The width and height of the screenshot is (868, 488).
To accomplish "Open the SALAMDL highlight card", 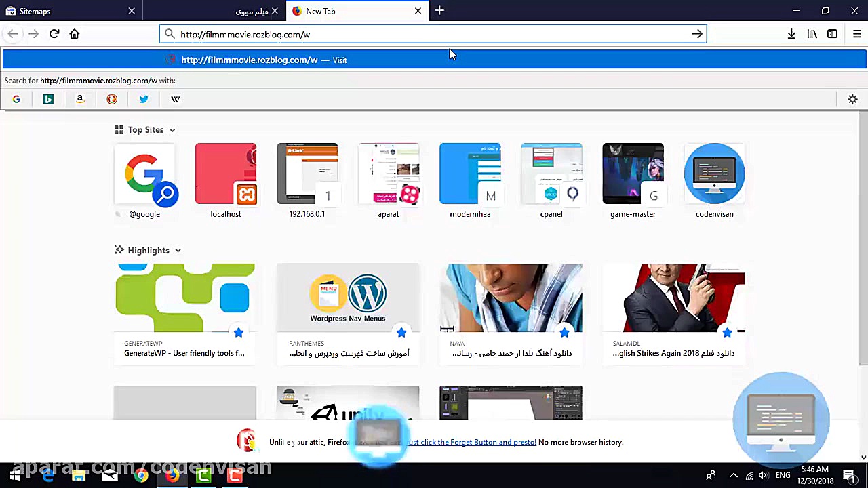I will click(x=673, y=313).
